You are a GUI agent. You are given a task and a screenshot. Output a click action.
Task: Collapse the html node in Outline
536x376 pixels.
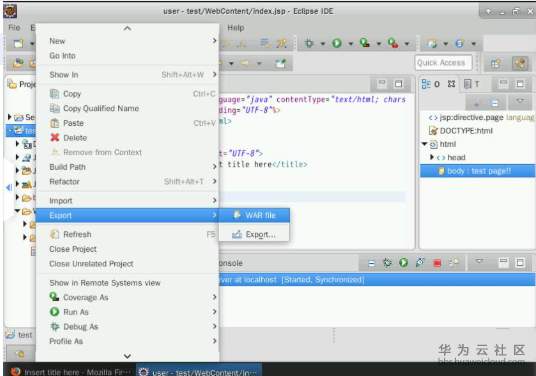coord(425,144)
